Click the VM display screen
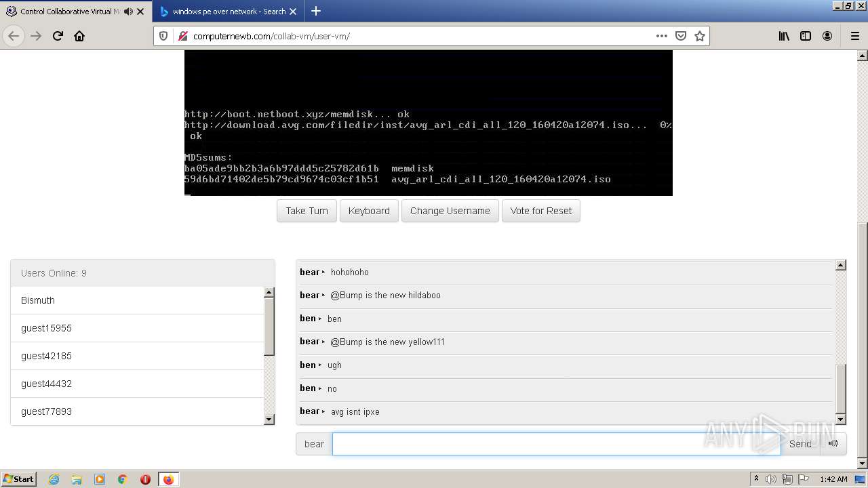Screen dimensions: 868x488 (429, 123)
